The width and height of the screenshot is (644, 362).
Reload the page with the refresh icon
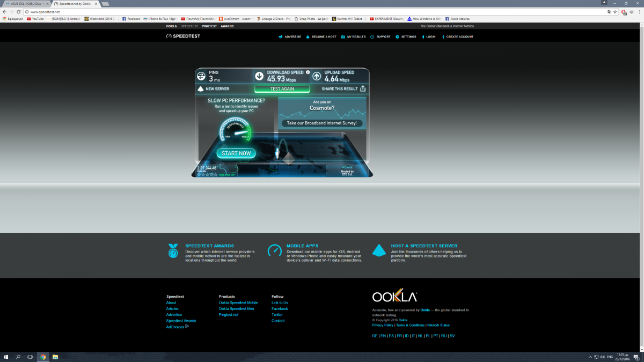(x=19, y=11)
